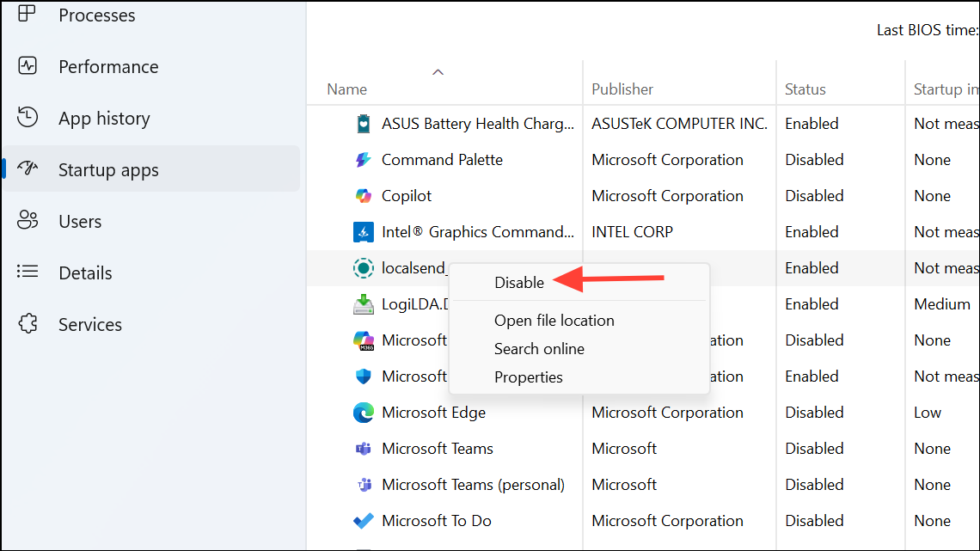Click the "Medium" startup impact cell
Viewport: 980px width, 551px height.
[x=942, y=304]
